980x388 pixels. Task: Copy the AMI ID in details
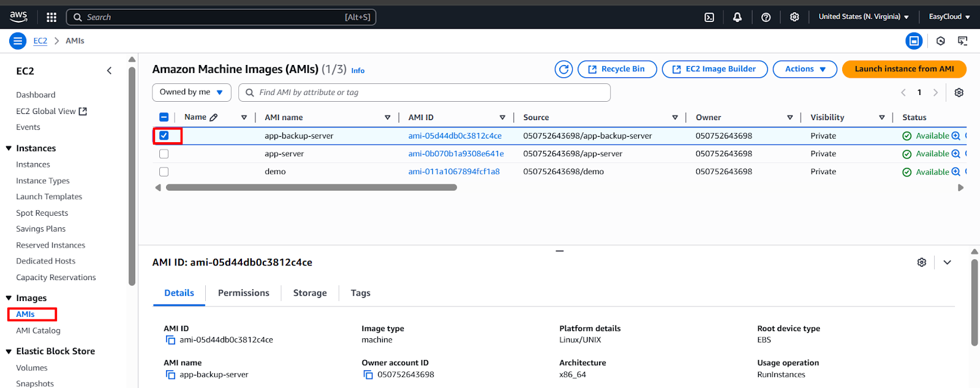click(x=170, y=340)
